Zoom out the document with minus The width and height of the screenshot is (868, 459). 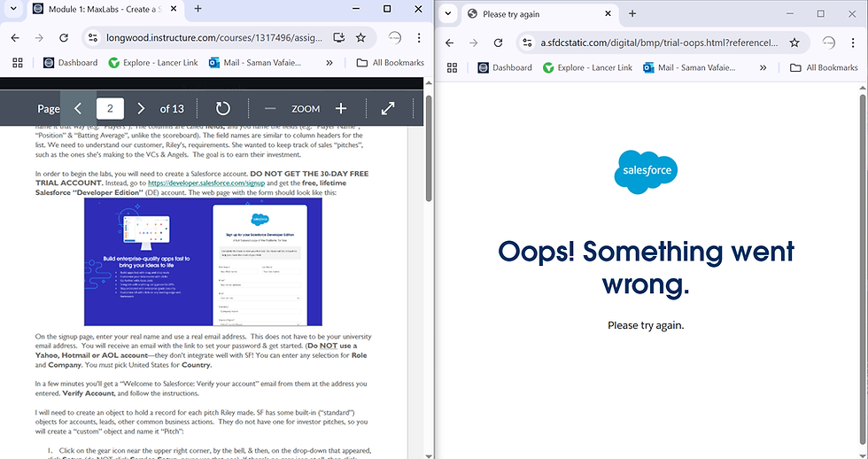click(x=269, y=108)
